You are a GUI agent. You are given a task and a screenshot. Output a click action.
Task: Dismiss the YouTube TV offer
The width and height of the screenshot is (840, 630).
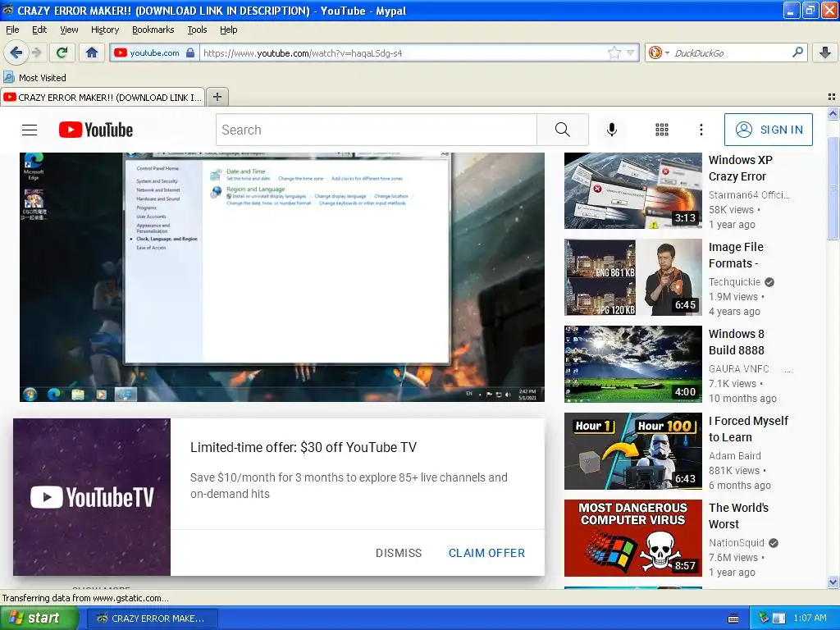(x=399, y=553)
